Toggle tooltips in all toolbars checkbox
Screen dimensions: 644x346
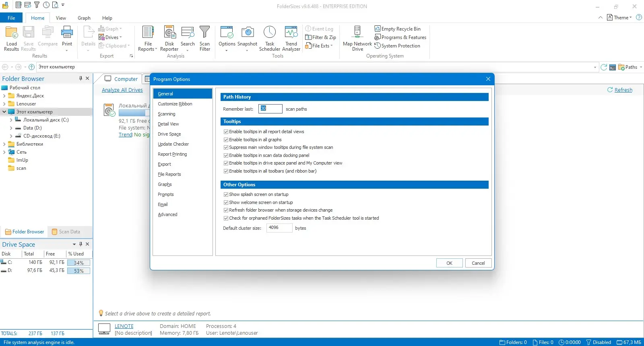coord(226,171)
